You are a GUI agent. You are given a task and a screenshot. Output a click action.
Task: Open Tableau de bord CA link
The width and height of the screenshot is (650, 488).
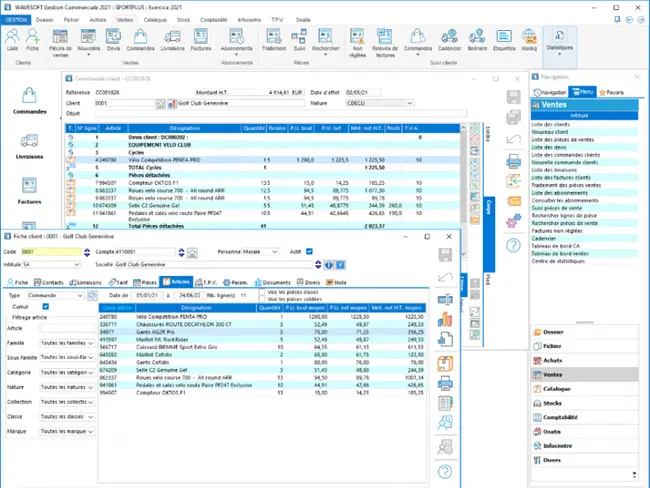555,246
